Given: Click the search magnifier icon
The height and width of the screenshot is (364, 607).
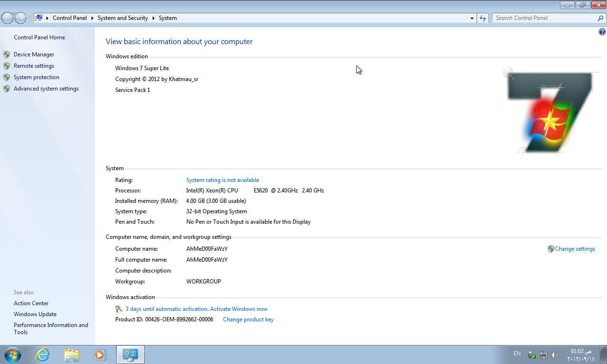Looking at the screenshot, I should tap(600, 18).
